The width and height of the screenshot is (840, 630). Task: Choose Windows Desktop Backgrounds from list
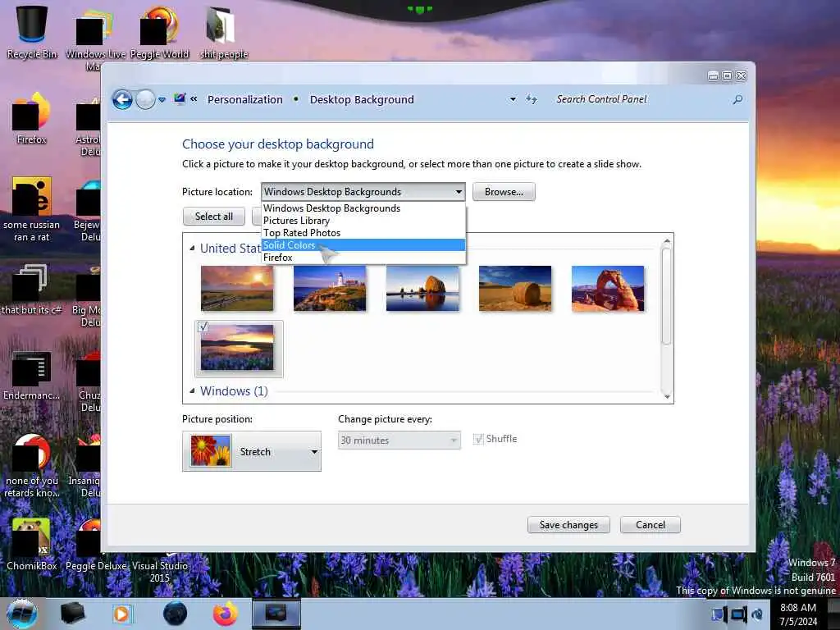[363, 208]
